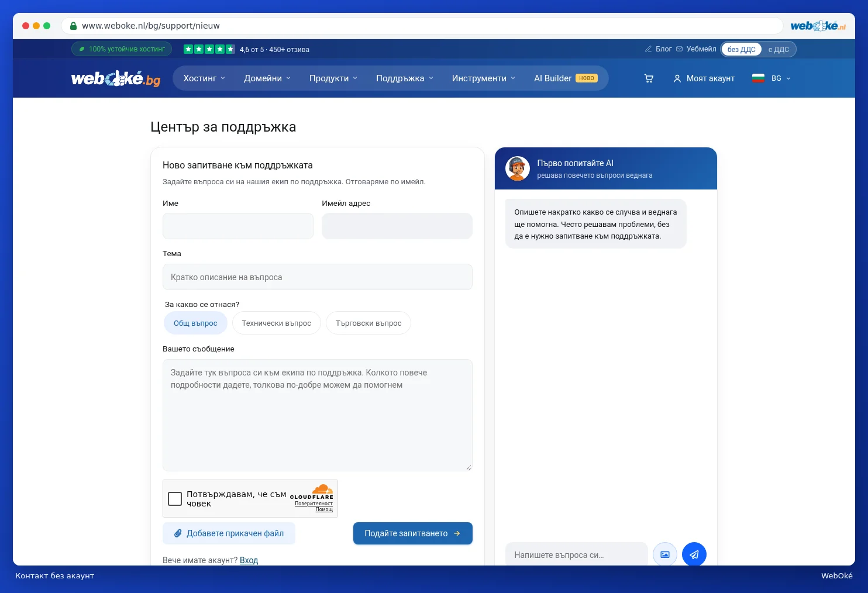The height and width of the screenshot is (593, 868).
Task: Select Технически въпрос category
Action: [x=277, y=323]
